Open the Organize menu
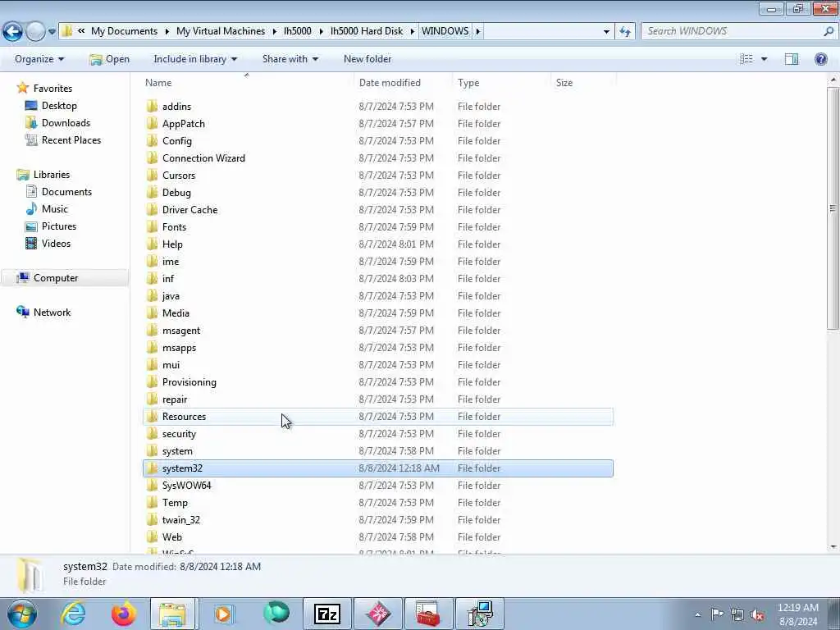The height and width of the screenshot is (630, 840). [39, 59]
